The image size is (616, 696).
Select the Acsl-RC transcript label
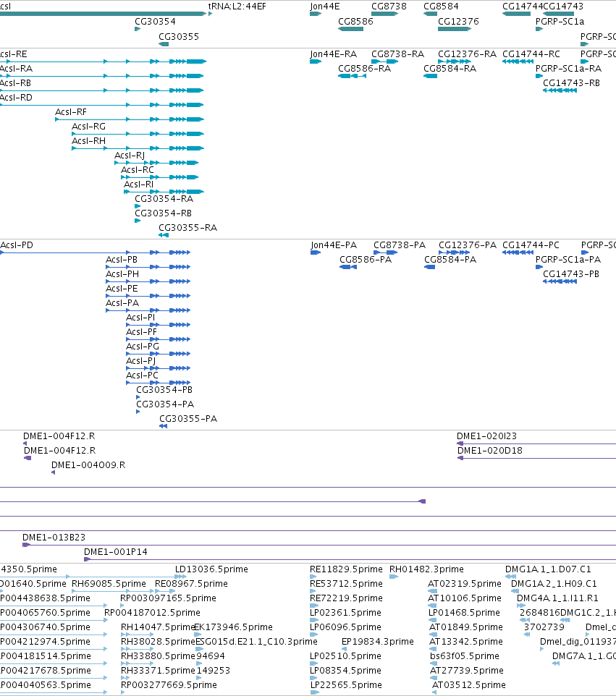(138, 170)
